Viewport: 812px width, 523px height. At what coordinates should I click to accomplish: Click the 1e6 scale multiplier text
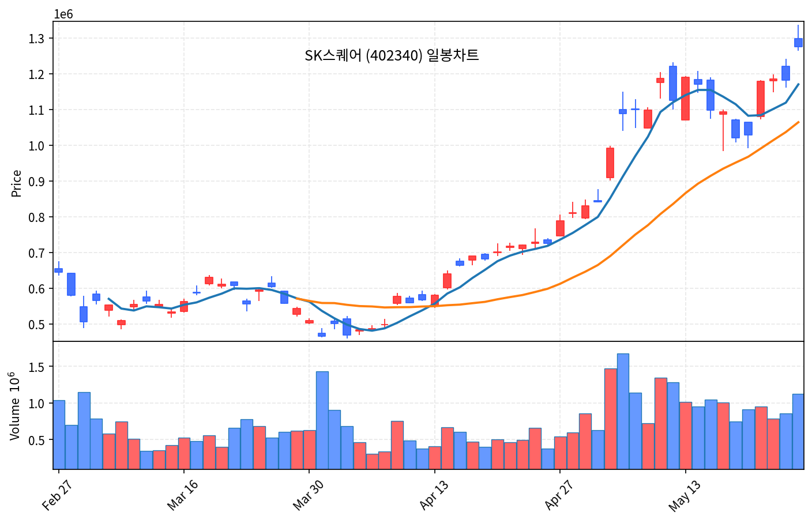(63, 14)
